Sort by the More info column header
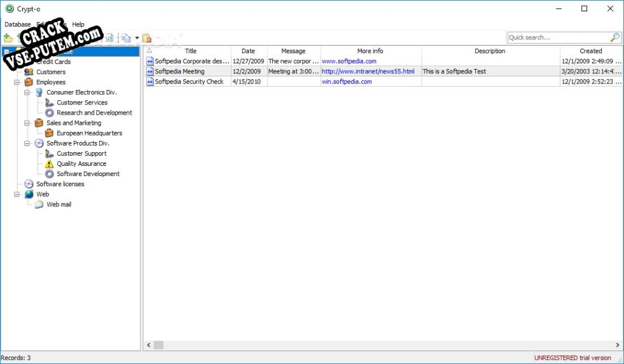 pyautogui.click(x=370, y=51)
